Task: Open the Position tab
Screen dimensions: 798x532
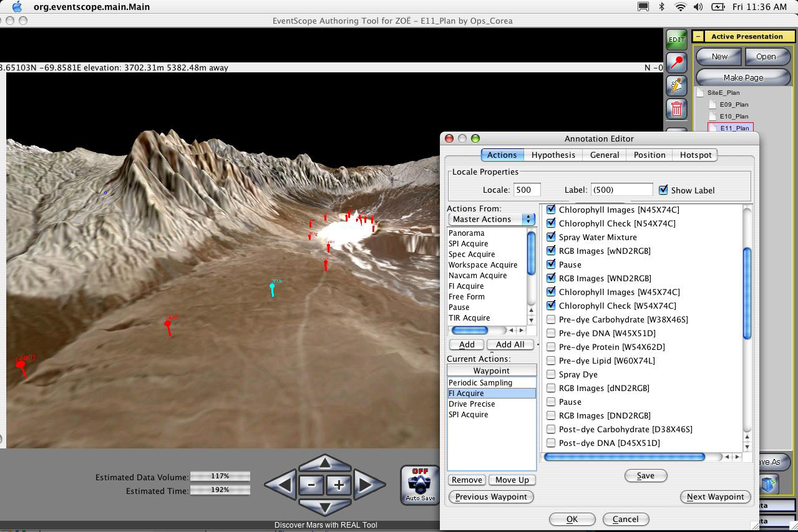Action: [x=650, y=155]
